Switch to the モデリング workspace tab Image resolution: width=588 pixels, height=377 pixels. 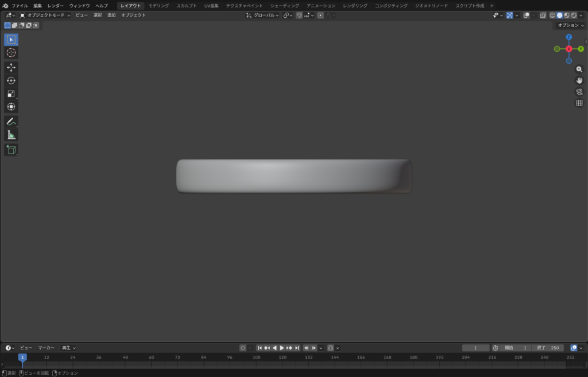(x=158, y=5)
